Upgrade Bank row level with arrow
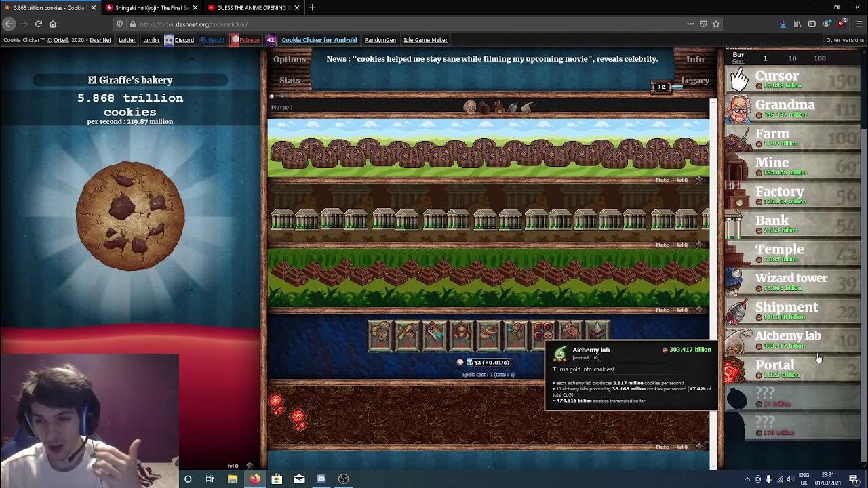Screen dimensions: 868x488 click(x=699, y=245)
